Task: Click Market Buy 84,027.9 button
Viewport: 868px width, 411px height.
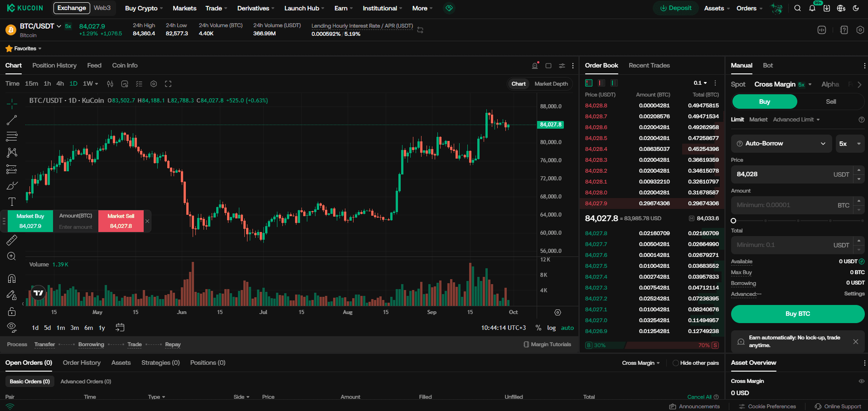Action: coord(30,221)
